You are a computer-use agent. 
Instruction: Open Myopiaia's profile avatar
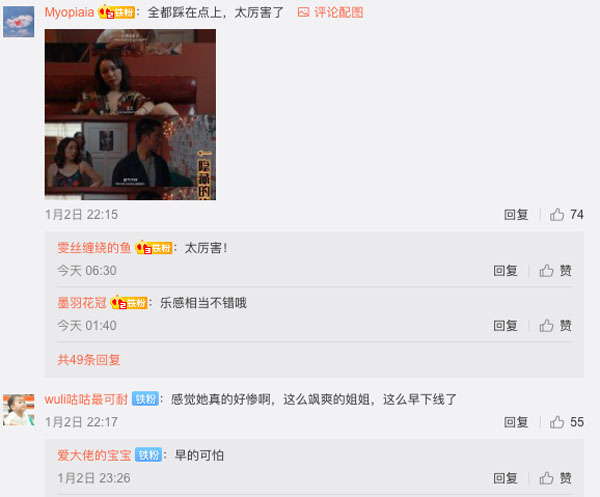(19, 21)
